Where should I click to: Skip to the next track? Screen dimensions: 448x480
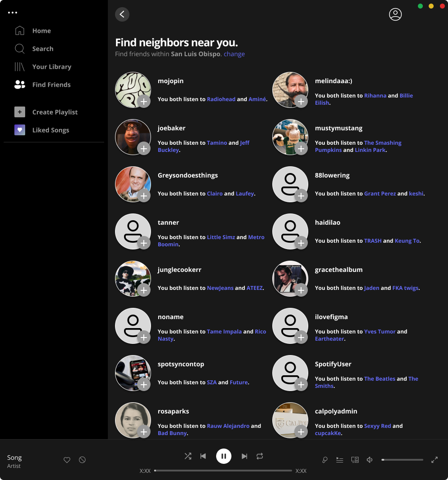[244, 456]
